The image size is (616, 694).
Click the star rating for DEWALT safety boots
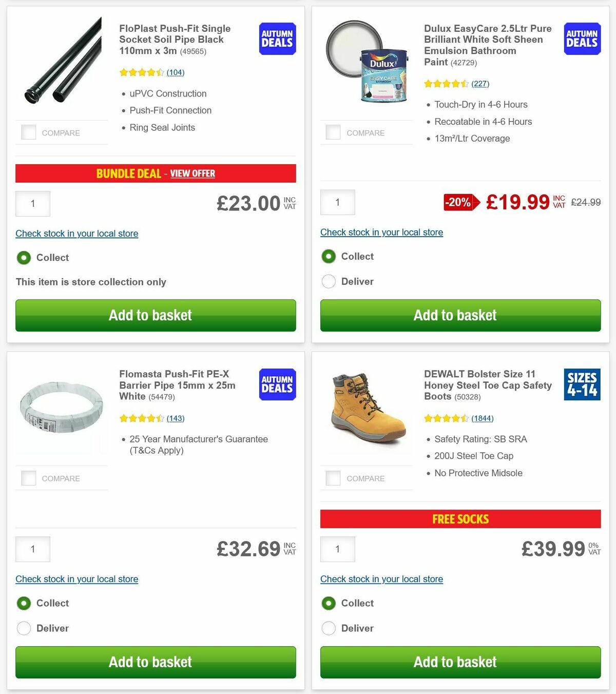pos(447,418)
